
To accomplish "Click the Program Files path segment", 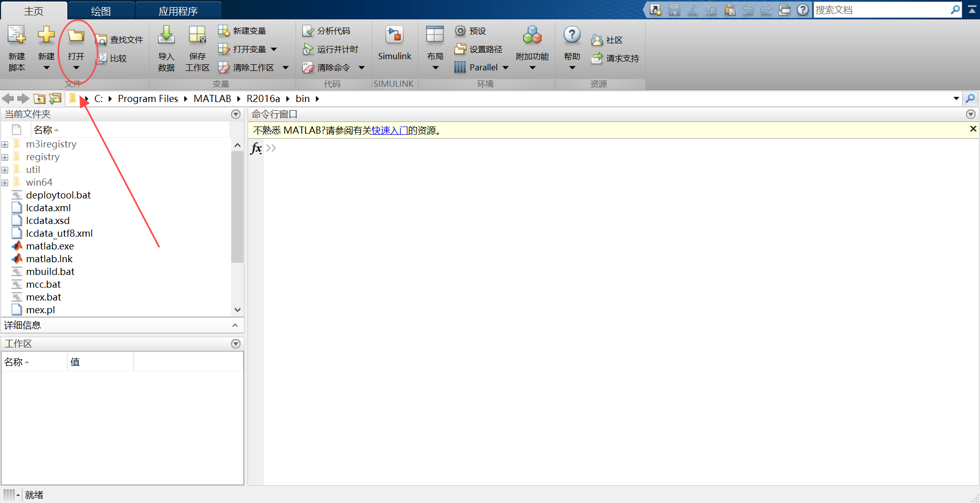I will point(148,98).
